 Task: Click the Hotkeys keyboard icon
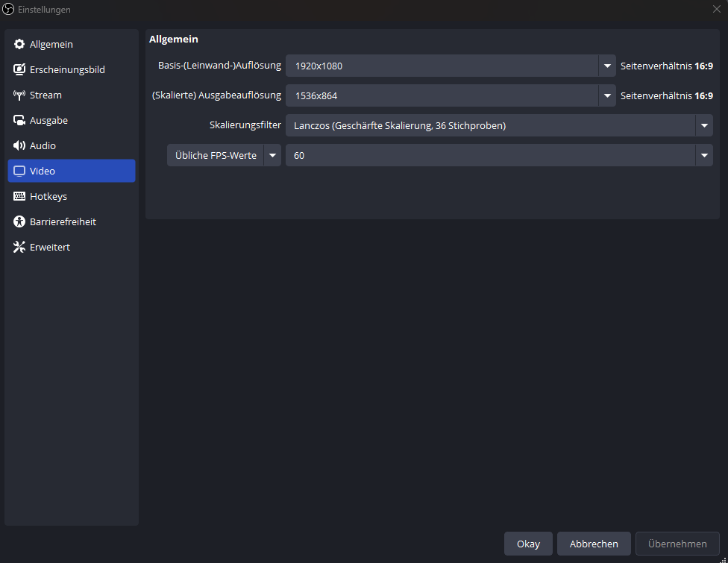[19, 197]
